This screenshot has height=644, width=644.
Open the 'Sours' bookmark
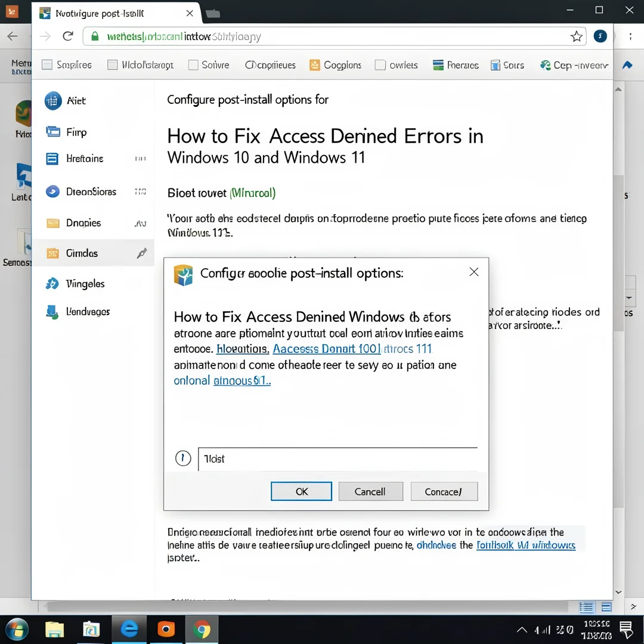pos(507,65)
